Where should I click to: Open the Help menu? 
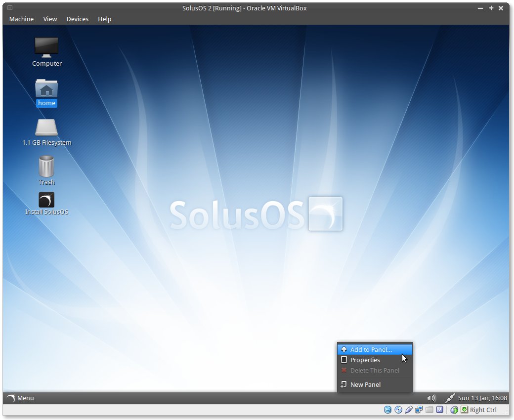105,19
